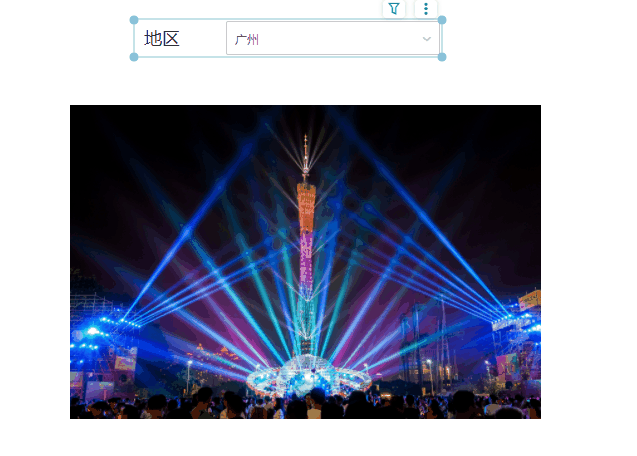637x456 pixels.
Task: Select the Canton Tower light show image
Action: [305, 262]
